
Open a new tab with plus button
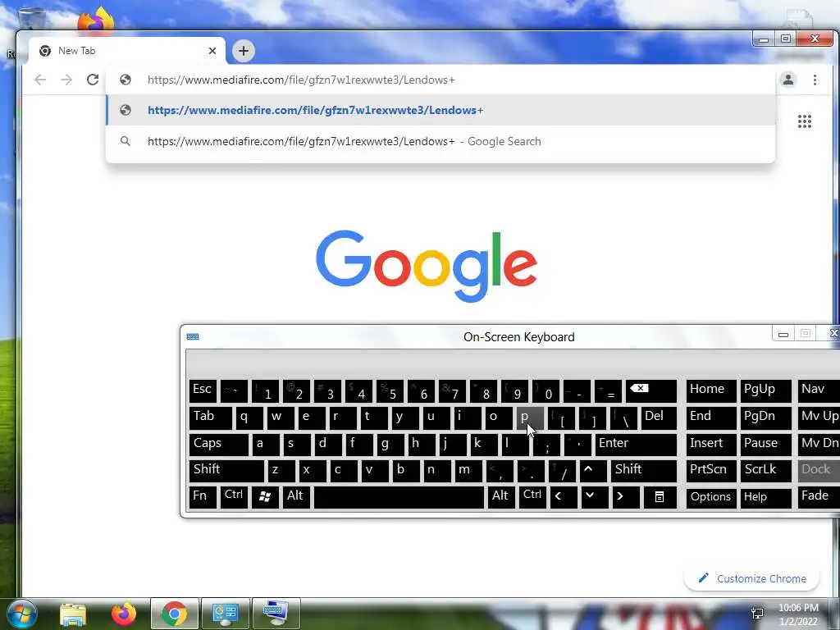[244, 51]
